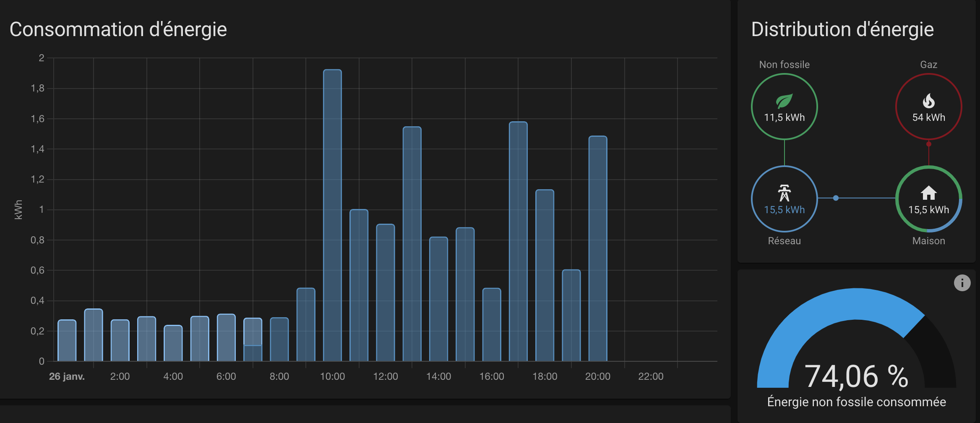
Task: Click the 6:00 axis label
Action: point(226,376)
